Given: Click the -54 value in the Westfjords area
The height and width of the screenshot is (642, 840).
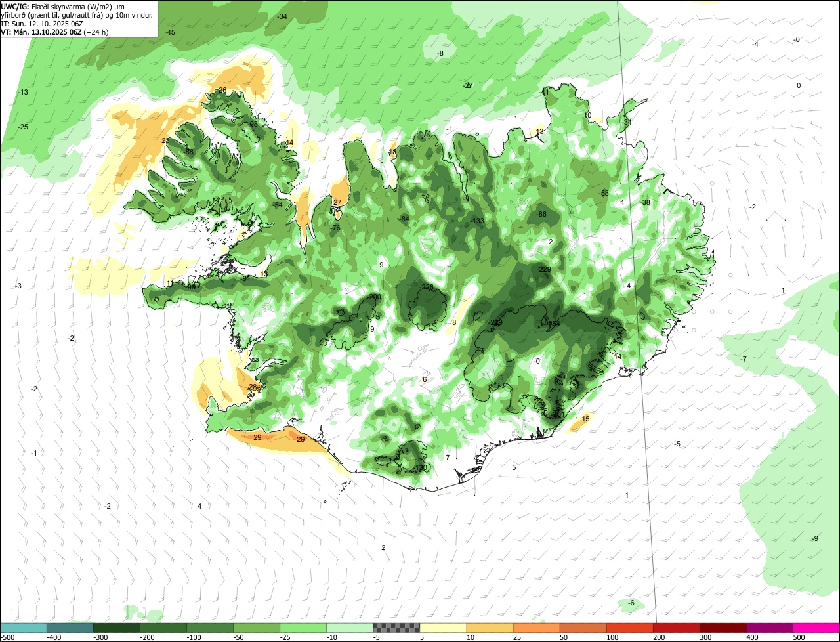Looking at the screenshot, I should click(x=278, y=205).
